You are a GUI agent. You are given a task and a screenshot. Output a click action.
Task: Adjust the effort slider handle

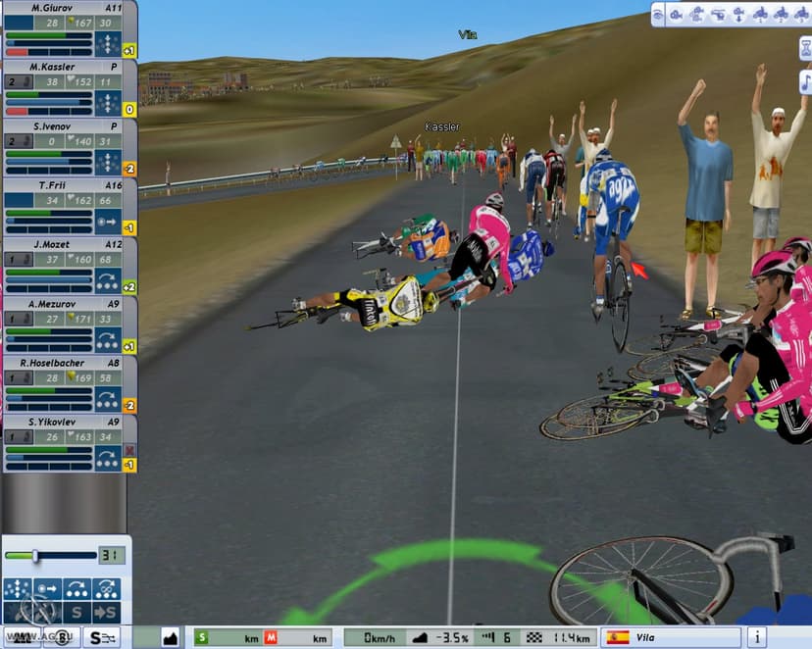[35, 556]
